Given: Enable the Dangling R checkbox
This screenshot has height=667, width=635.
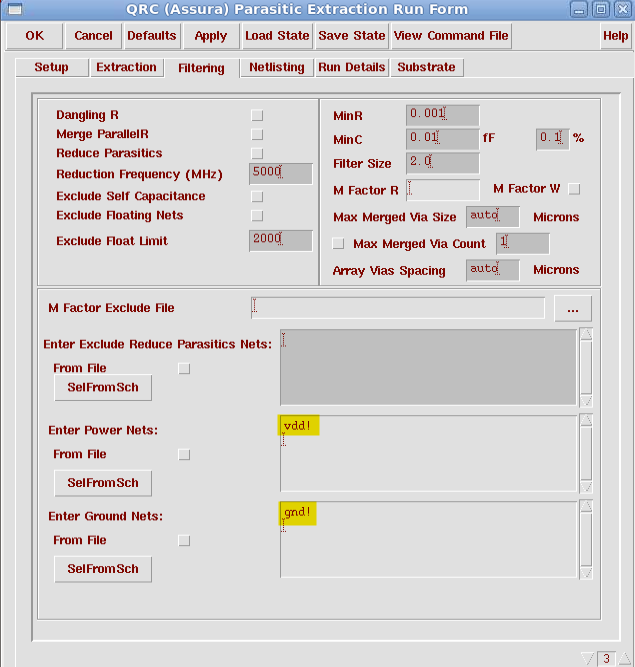Looking at the screenshot, I should tap(257, 116).
